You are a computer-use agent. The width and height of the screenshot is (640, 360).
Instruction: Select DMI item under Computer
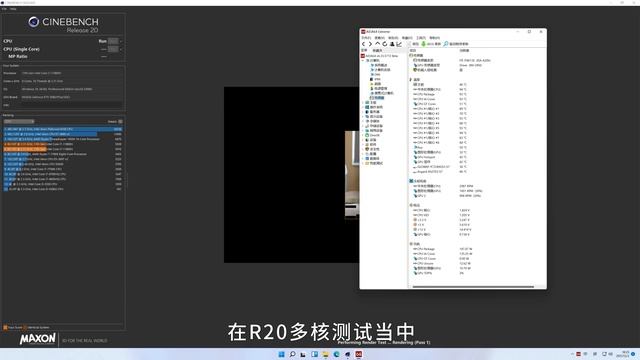tap(376, 74)
